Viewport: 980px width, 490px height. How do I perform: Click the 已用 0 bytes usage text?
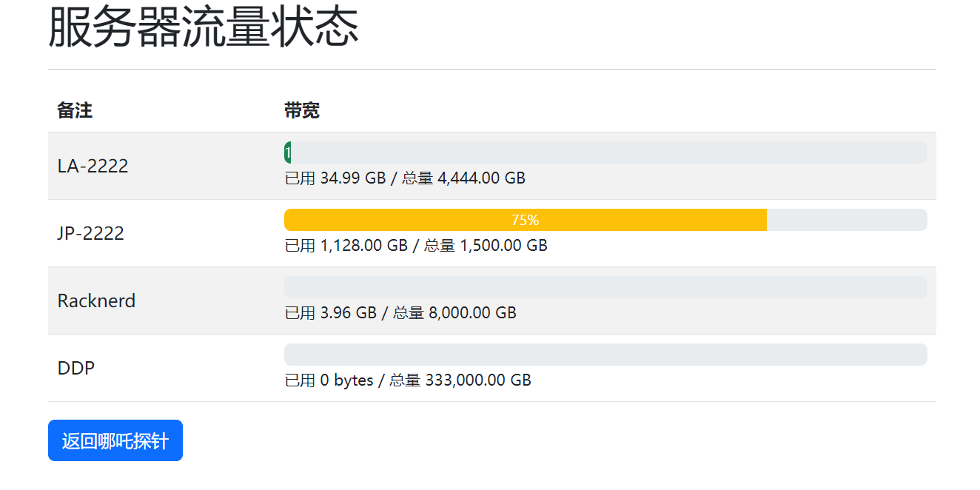click(329, 380)
